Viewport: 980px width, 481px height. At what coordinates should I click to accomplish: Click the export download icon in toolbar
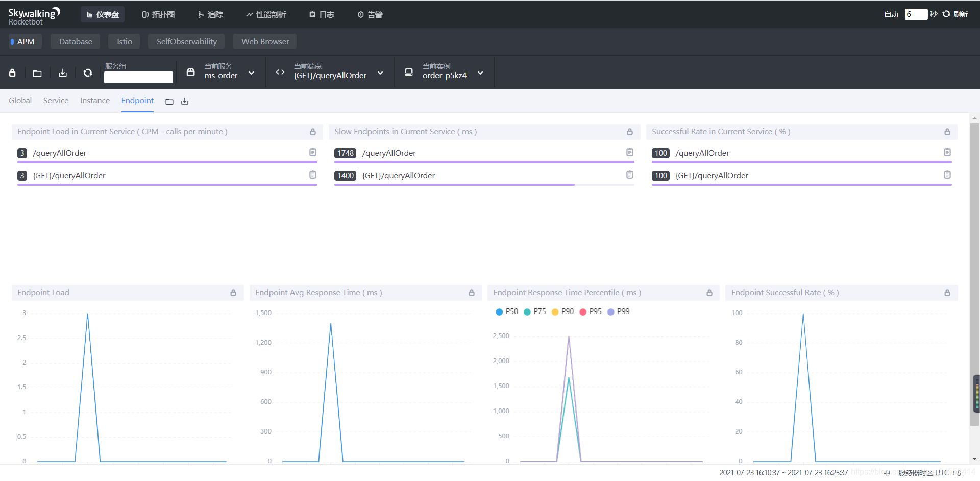tap(63, 73)
